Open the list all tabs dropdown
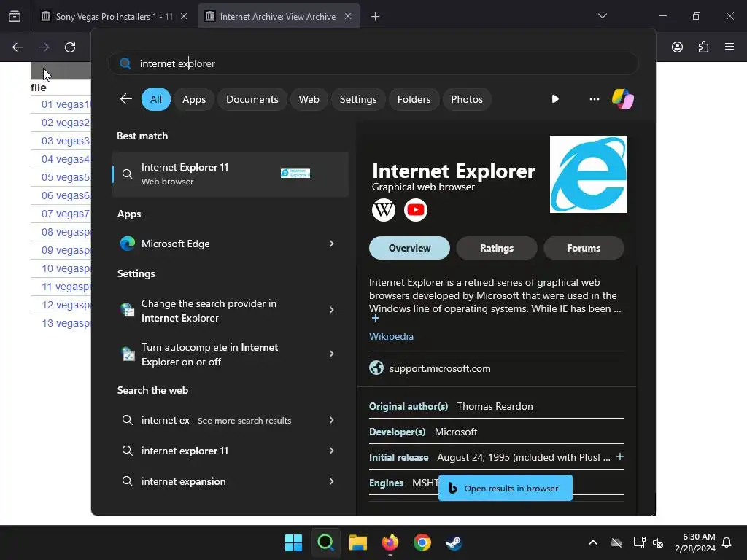Image resolution: width=747 pixels, height=560 pixels. pos(602,16)
